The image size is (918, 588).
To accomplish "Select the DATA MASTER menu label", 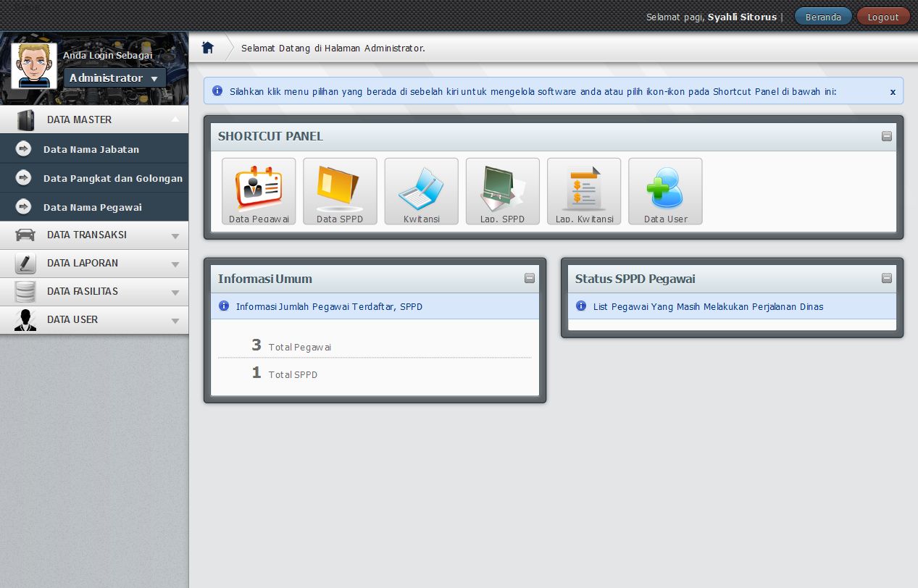I will 80,119.
